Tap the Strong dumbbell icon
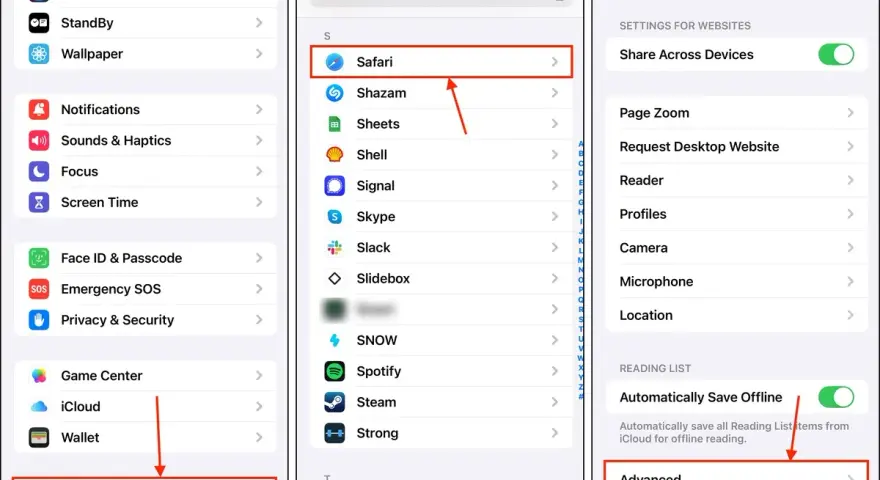880x480 pixels. pyautogui.click(x=334, y=433)
